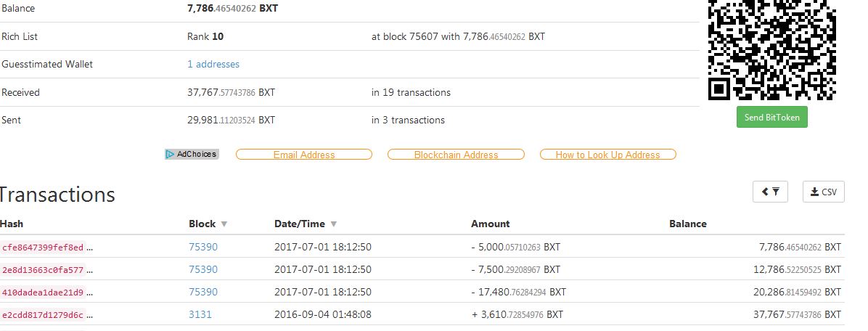Download transactions with the CSV button

click(824, 192)
